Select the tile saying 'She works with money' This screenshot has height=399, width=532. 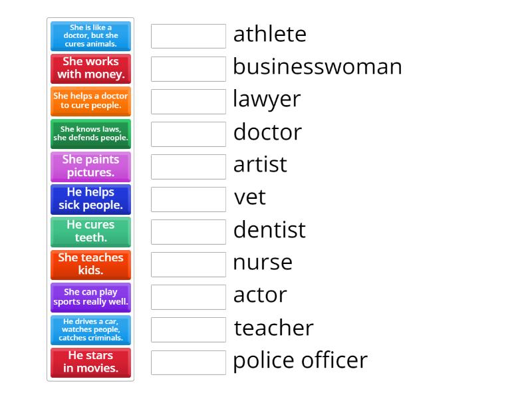click(90, 68)
